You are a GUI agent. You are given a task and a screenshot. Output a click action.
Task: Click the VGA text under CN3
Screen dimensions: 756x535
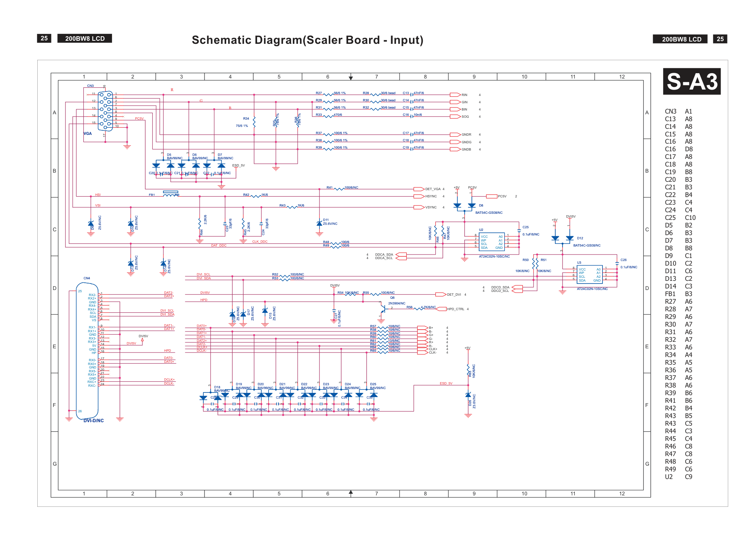click(88, 133)
